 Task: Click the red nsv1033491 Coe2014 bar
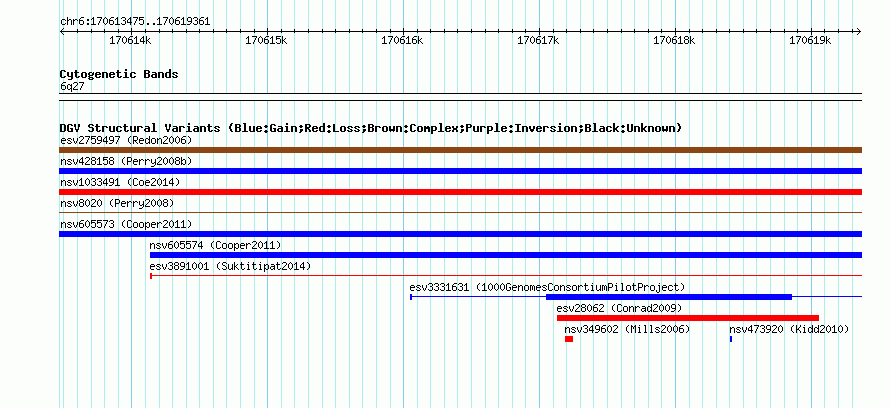460,192
